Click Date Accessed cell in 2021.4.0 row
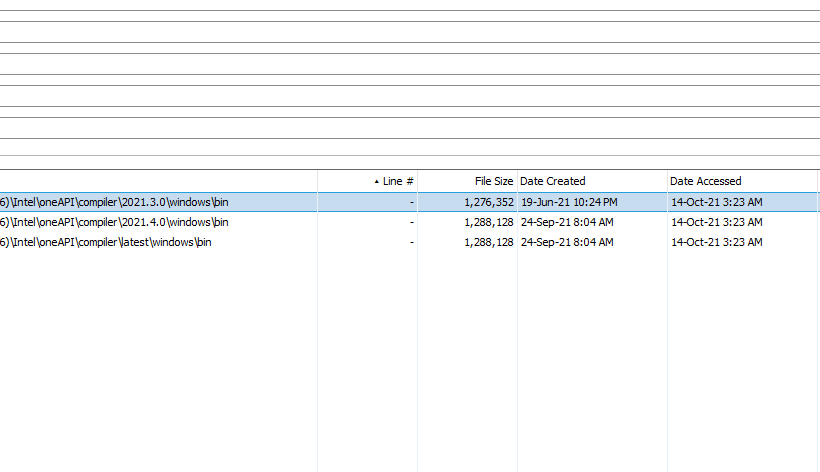The width and height of the screenshot is (820, 472). [x=716, y=222]
